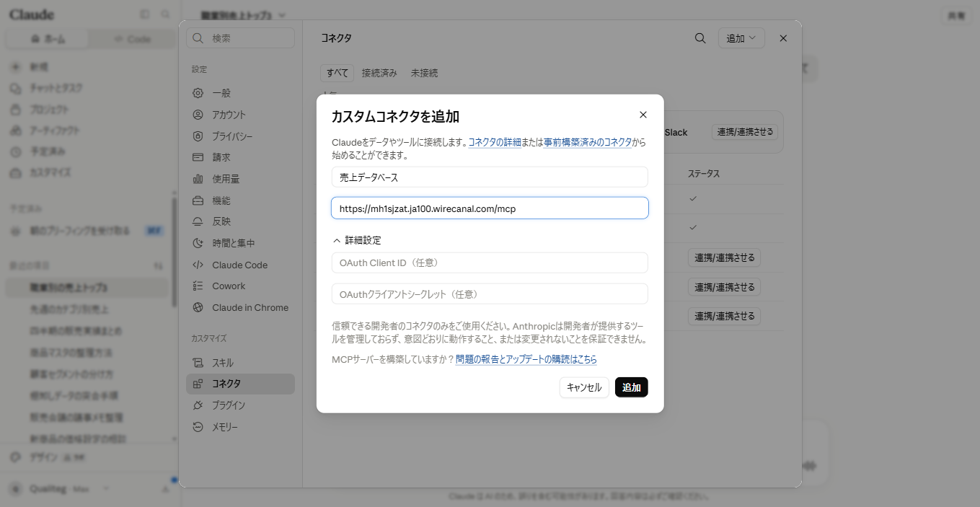980x507 pixels.
Task: Collapse the 詳細設定 advanced settings
Action: [x=357, y=240]
